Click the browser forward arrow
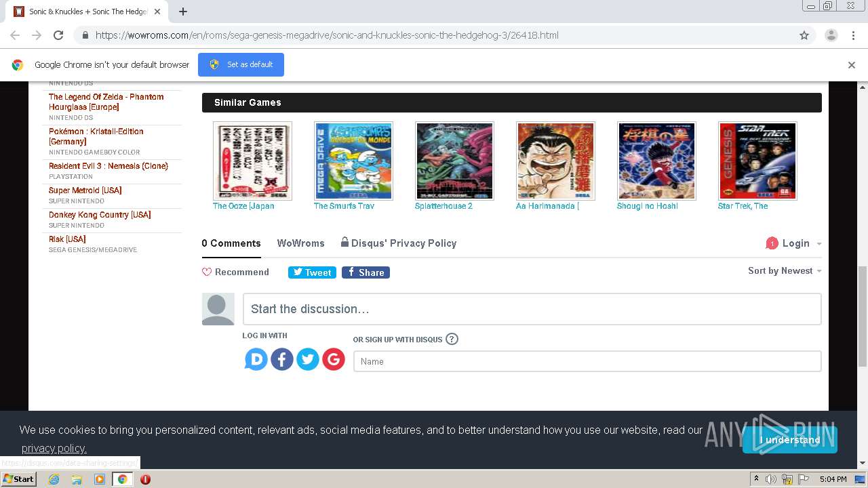Screen dimensions: 868x488 coord(37,35)
